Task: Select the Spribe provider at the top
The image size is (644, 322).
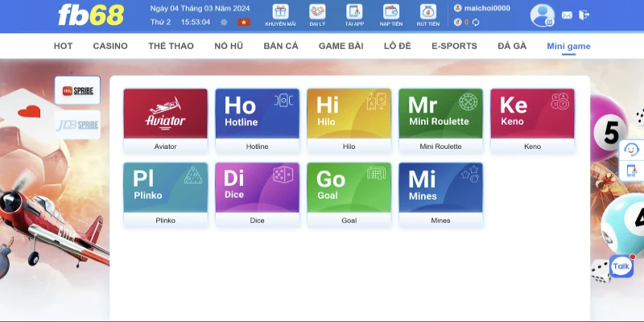Action: (77, 90)
